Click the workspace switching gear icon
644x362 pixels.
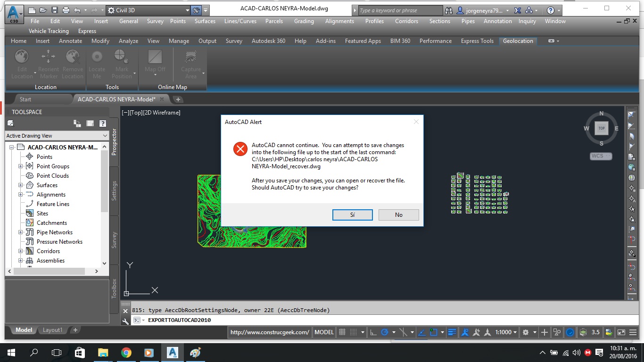click(x=526, y=332)
